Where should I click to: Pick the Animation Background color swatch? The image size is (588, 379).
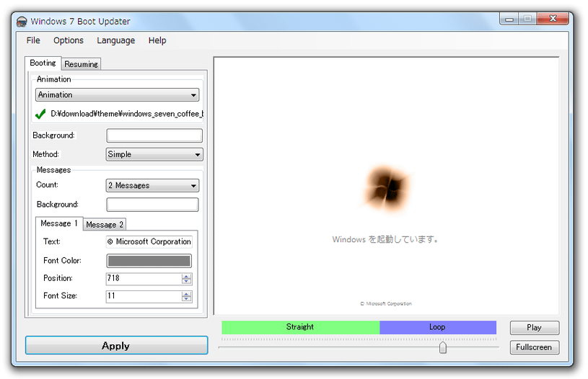tap(154, 135)
